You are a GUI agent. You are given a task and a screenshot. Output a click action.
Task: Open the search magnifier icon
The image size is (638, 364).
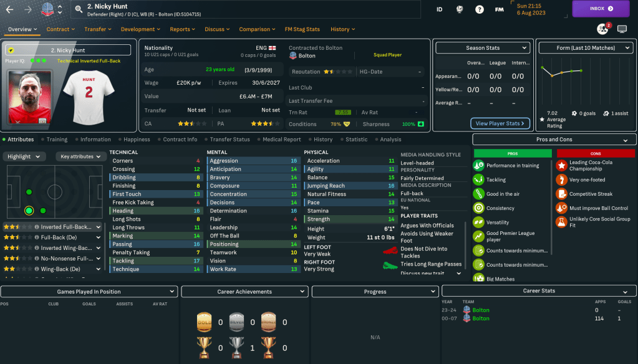point(79,9)
